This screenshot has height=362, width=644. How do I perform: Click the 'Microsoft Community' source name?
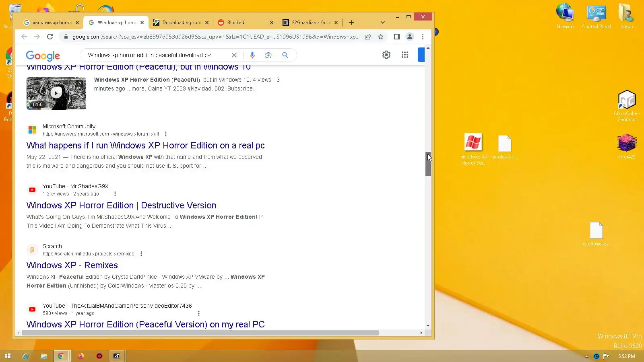69,126
